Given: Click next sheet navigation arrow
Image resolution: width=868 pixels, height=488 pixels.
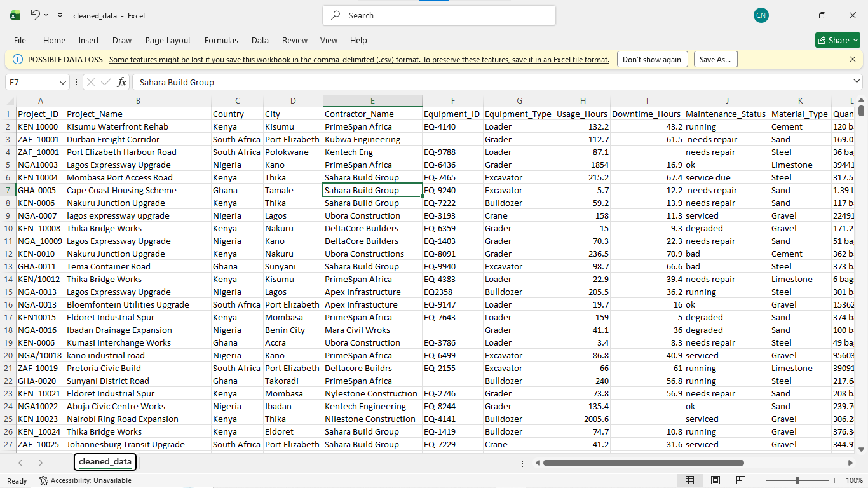Looking at the screenshot, I should [41, 463].
